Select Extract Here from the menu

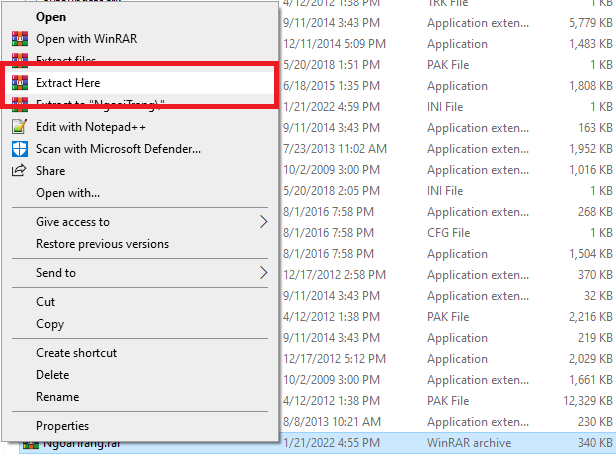[68, 82]
